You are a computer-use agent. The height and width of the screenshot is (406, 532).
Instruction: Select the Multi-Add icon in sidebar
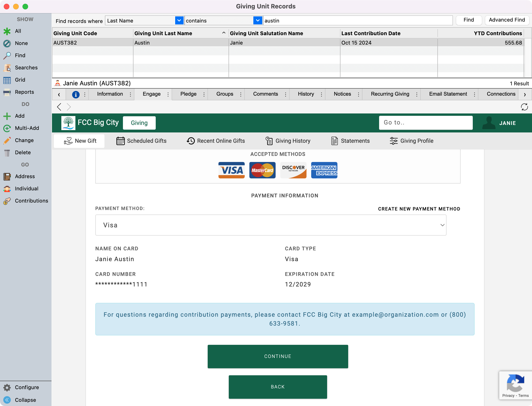(x=7, y=128)
